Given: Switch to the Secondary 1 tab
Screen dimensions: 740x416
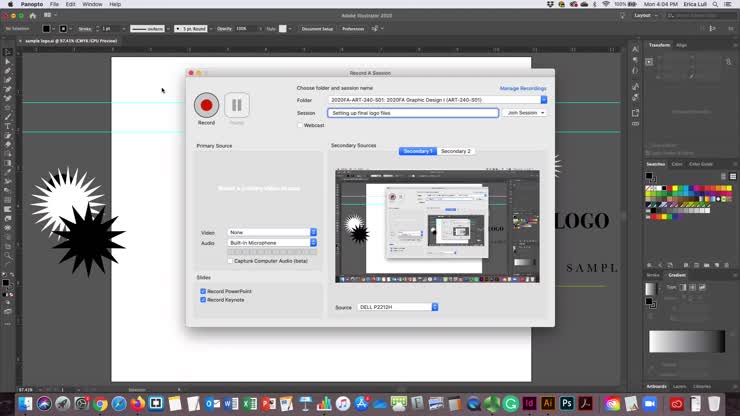Looking at the screenshot, I should tap(418, 151).
